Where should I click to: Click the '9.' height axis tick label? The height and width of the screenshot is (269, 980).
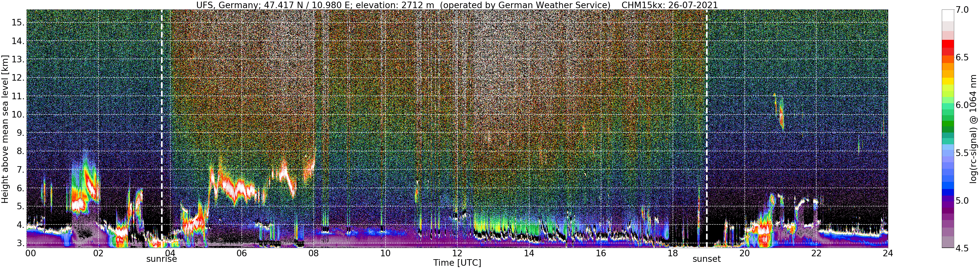coord(20,133)
